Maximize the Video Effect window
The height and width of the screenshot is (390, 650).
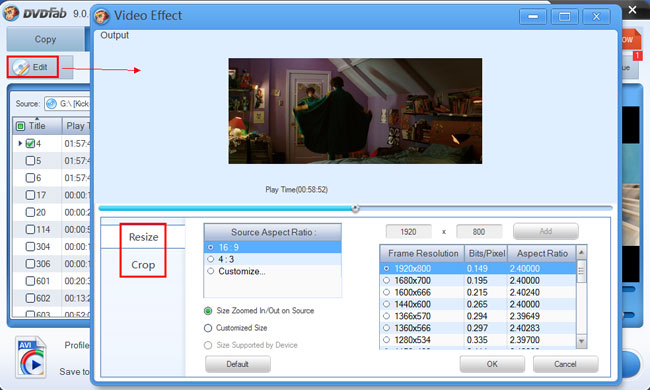click(564, 17)
